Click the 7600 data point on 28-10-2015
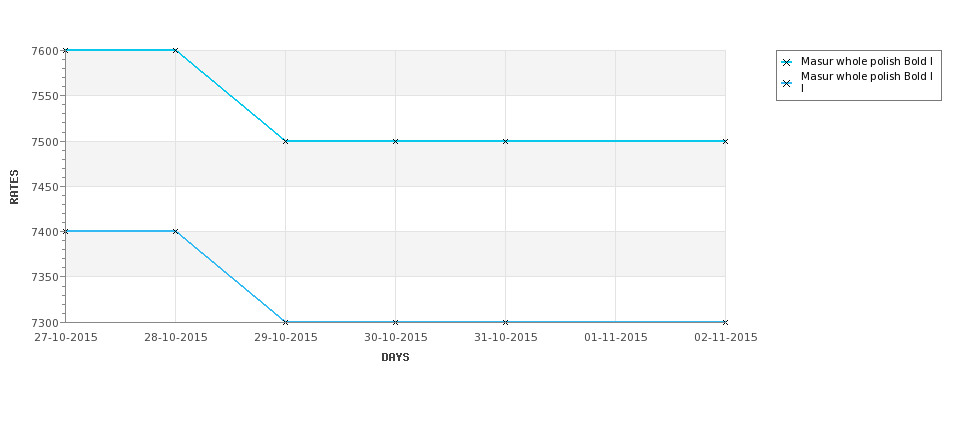The image size is (975, 429). [175, 50]
